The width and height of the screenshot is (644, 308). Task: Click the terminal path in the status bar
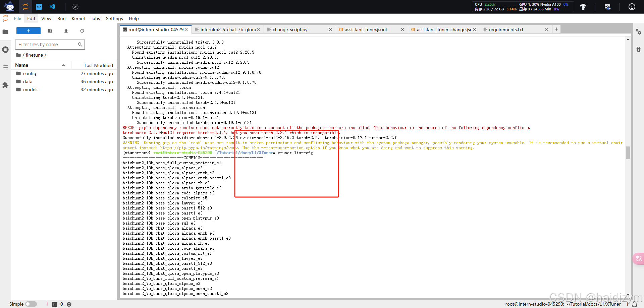[x=563, y=304]
